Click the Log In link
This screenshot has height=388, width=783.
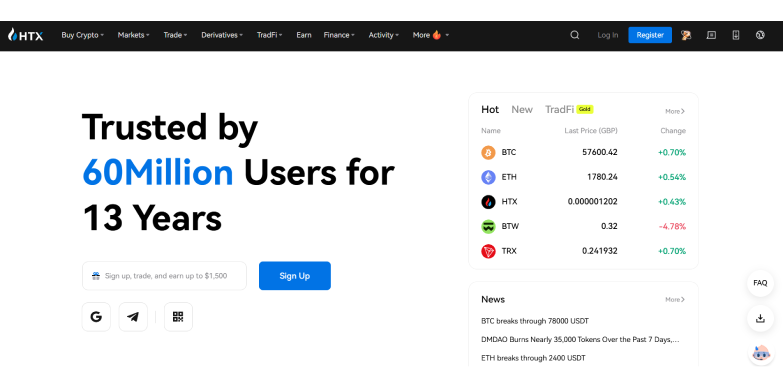608,35
